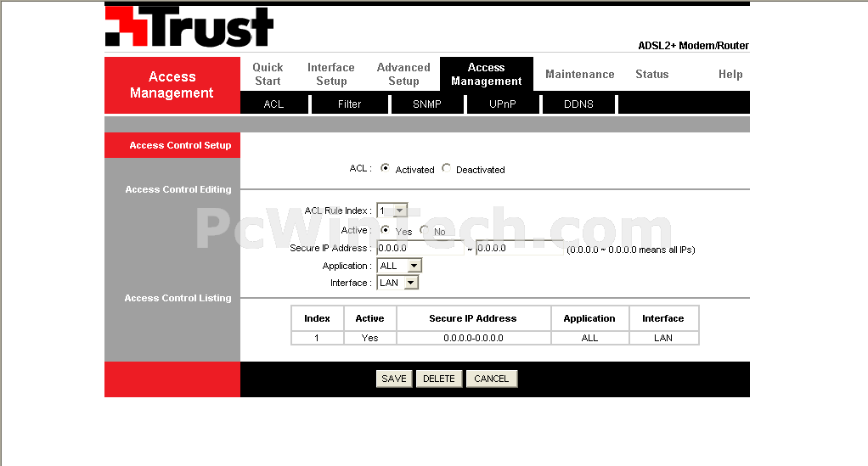
Task: Click the Index column header
Action: tap(317, 318)
